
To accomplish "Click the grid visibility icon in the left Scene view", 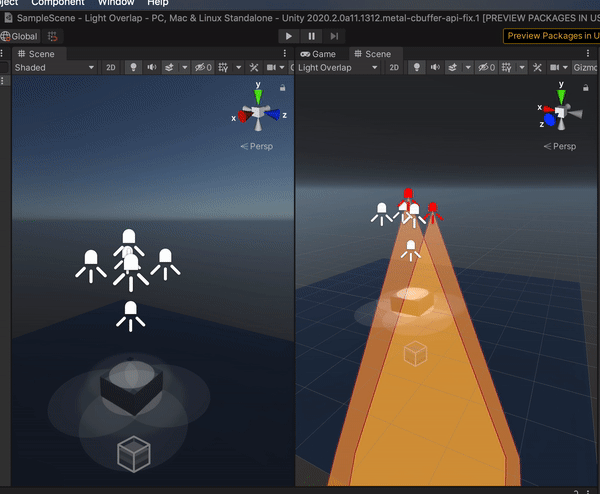I will (223, 68).
